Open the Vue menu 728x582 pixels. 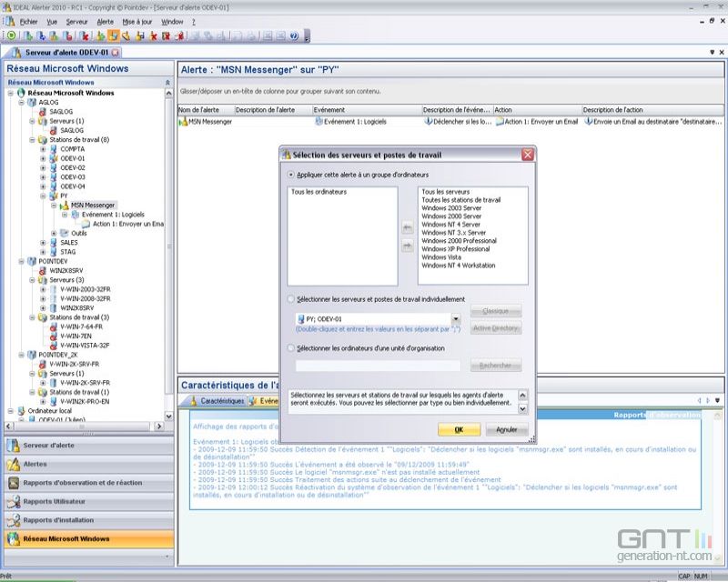click(x=52, y=22)
